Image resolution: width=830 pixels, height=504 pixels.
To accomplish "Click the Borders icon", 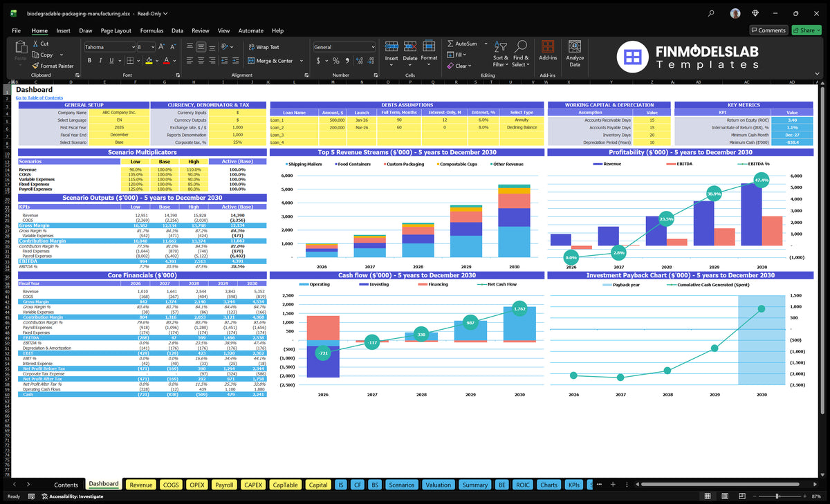I will 130,61.
